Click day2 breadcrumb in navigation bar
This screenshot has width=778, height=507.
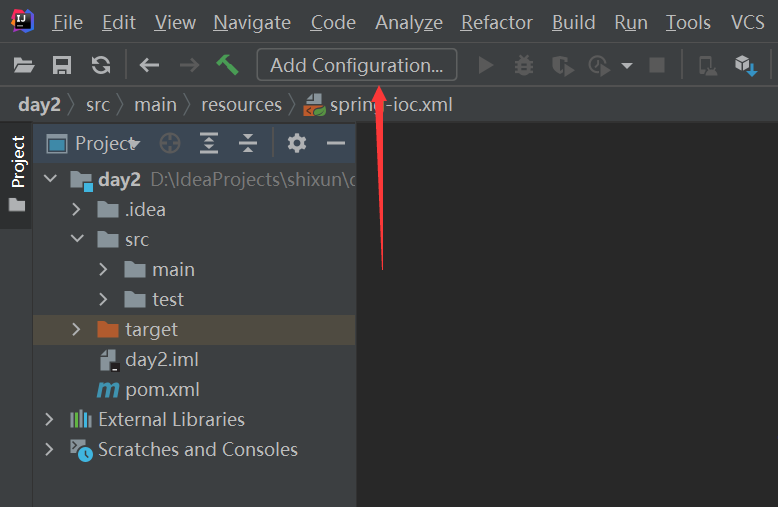pos(39,105)
